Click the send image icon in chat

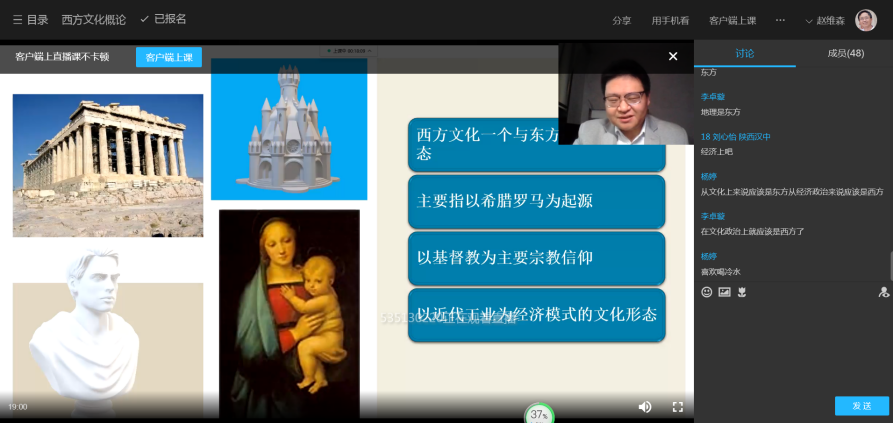(724, 292)
